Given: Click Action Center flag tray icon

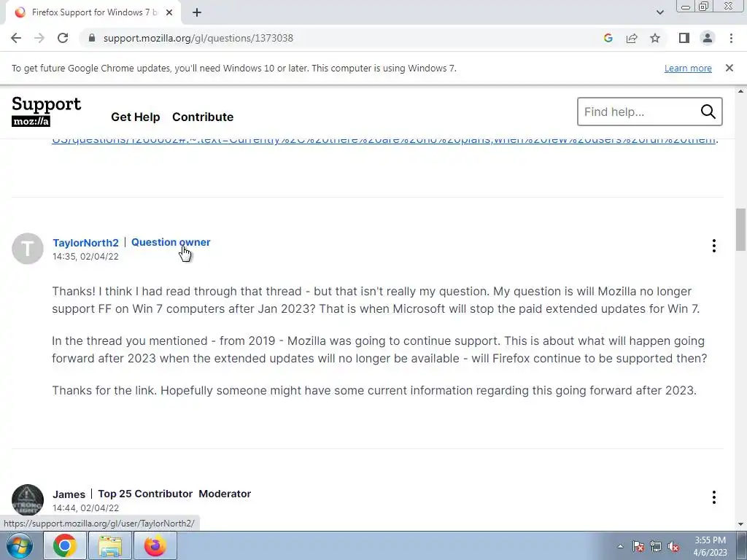Looking at the screenshot, I should pos(638,546).
